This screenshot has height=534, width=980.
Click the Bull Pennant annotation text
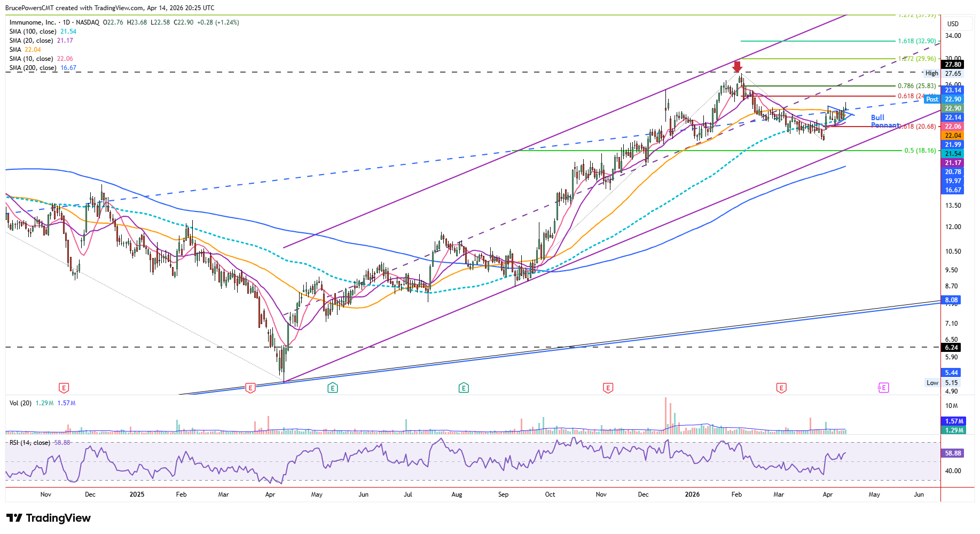tap(884, 121)
